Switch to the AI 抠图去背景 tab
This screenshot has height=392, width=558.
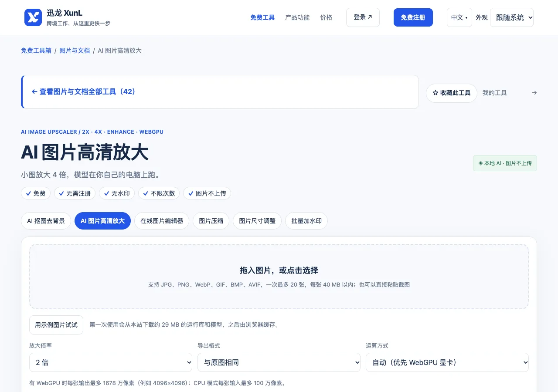(x=46, y=221)
